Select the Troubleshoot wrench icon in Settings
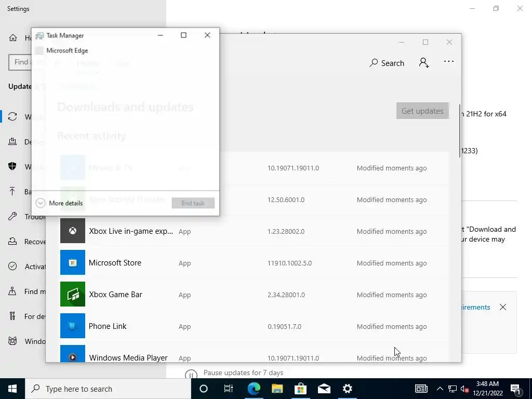This screenshot has height=399, width=532. pyautogui.click(x=12, y=217)
